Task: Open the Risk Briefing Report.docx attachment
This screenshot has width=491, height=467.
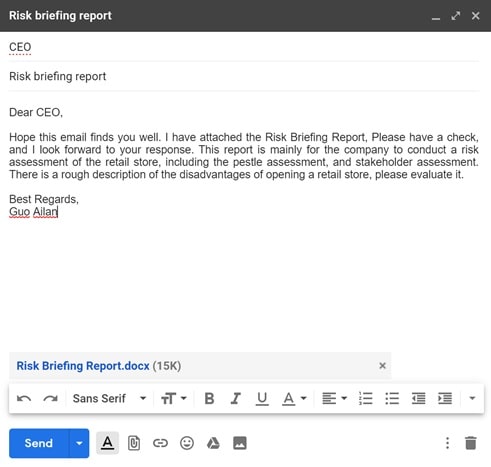Action: pyautogui.click(x=83, y=366)
